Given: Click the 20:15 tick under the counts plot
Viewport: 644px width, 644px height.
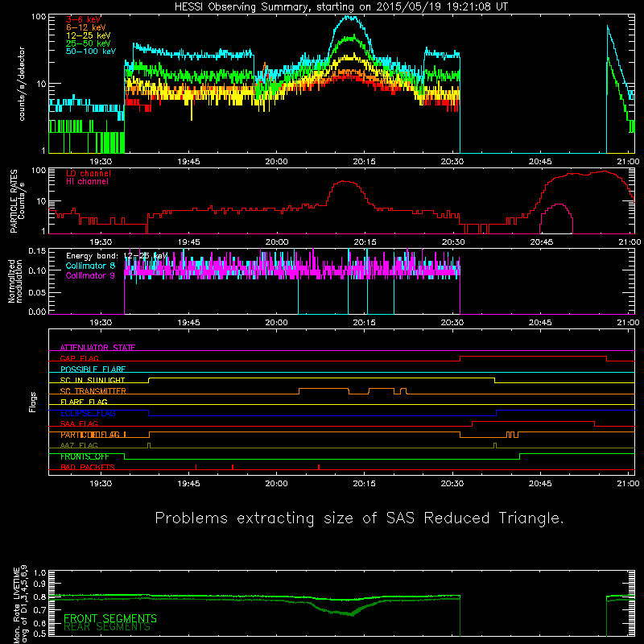Looking at the screenshot, I should tap(365, 162).
